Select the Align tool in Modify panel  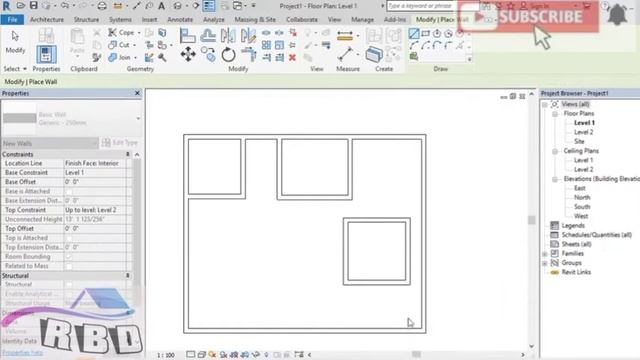187,36
